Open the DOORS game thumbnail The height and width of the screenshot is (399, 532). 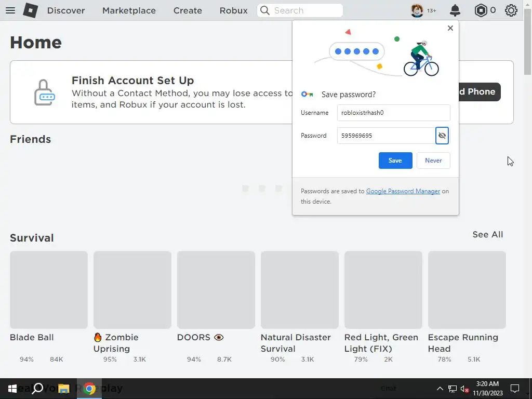click(216, 290)
